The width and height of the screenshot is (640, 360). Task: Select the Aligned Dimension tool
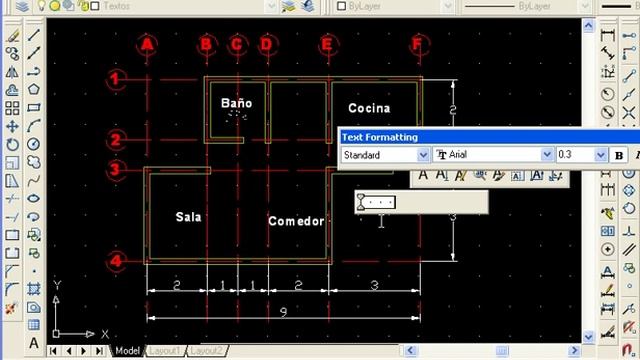click(608, 53)
